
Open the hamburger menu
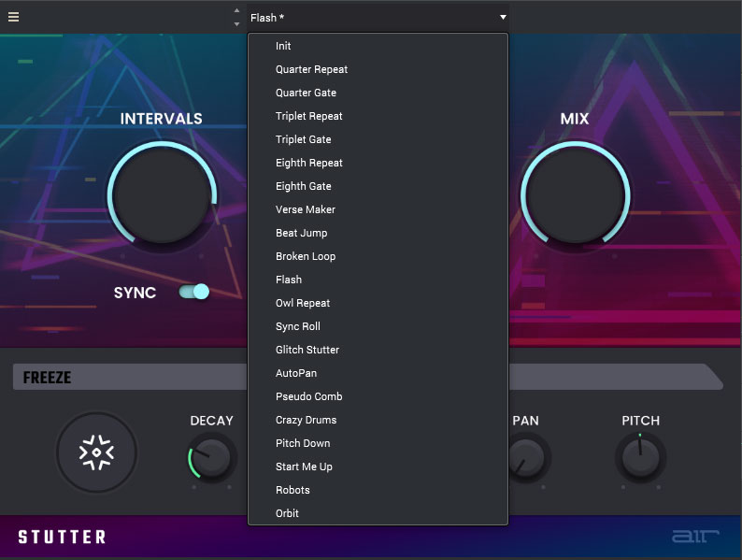[14, 17]
